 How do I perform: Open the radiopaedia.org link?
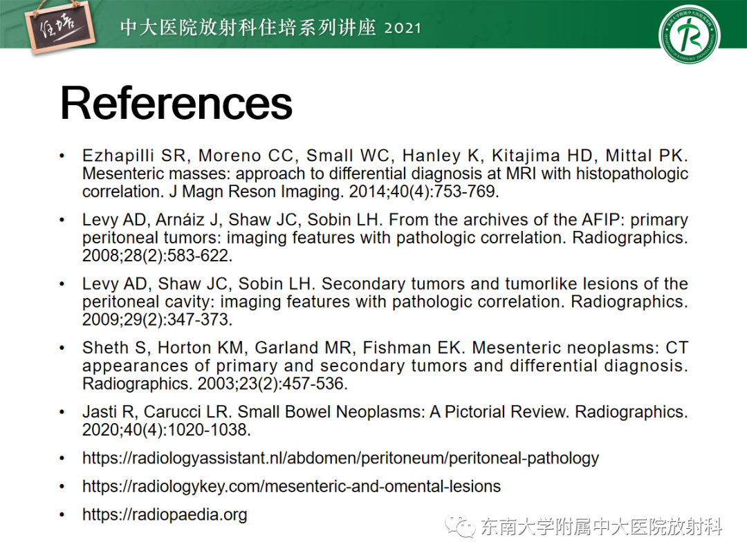click(x=165, y=514)
